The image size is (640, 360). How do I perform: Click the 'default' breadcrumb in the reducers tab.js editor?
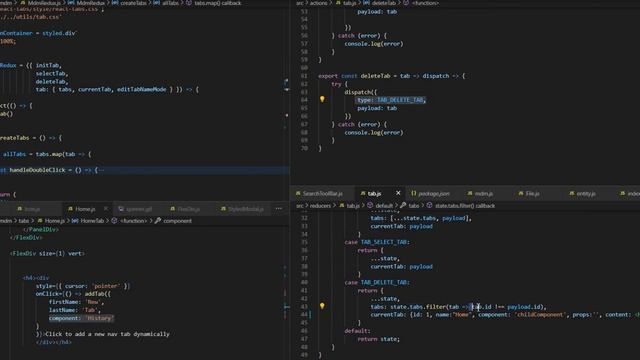384,206
